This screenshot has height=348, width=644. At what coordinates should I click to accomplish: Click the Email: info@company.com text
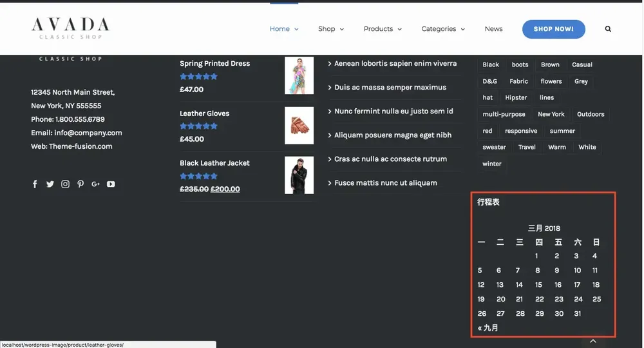coord(77,133)
